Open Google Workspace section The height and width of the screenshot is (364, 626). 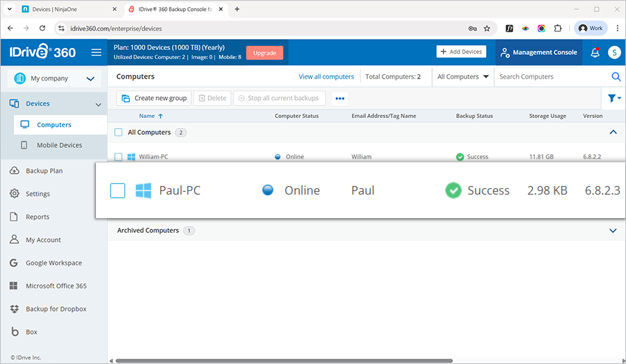click(x=54, y=263)
